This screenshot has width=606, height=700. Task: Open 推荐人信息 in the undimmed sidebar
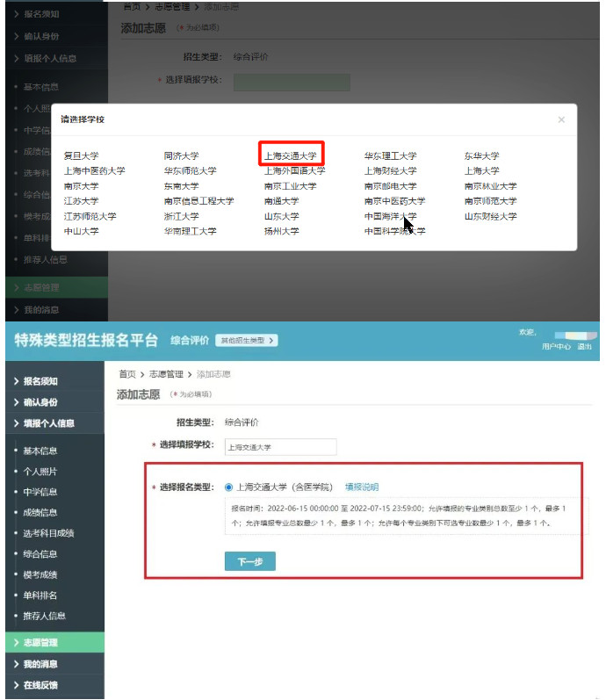pos(44,616)
